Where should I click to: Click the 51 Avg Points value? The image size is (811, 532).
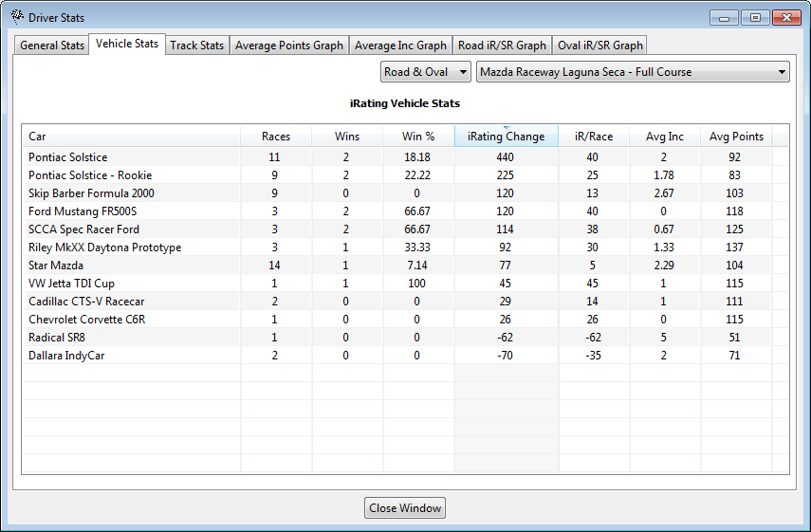pyautogui.click(x=734, y=338)
